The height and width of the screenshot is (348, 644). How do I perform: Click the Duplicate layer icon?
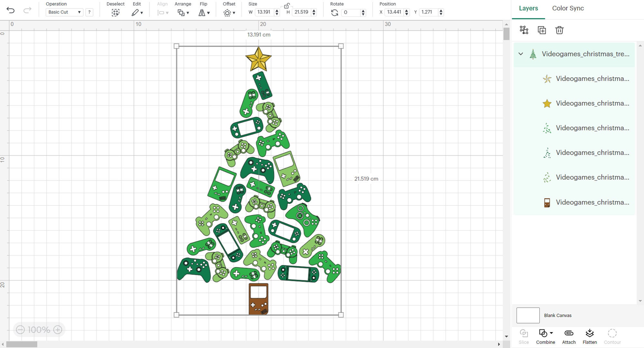(542, 30)
